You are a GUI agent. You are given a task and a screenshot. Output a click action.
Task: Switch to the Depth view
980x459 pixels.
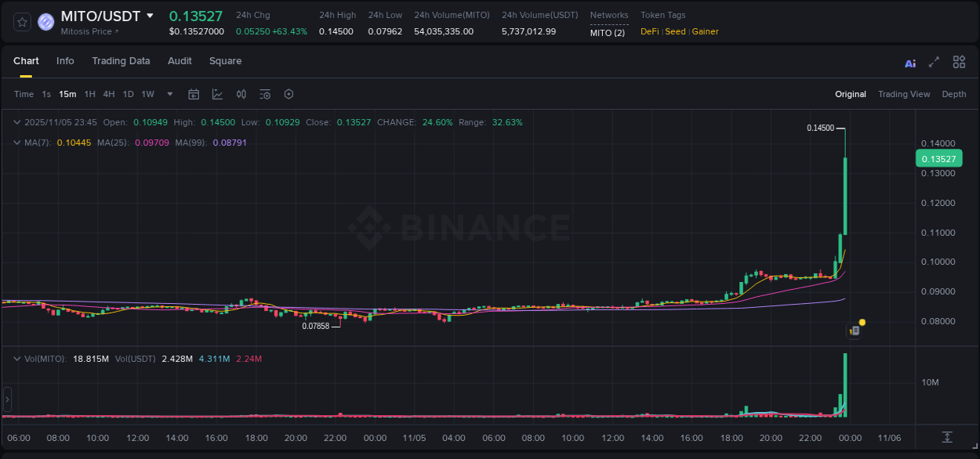953,94
